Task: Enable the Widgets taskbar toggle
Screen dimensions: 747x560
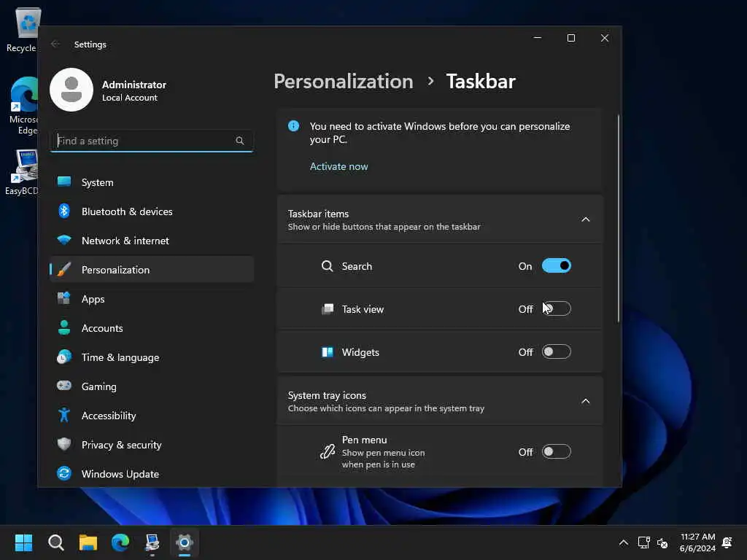Action: [x=556, y=352]
